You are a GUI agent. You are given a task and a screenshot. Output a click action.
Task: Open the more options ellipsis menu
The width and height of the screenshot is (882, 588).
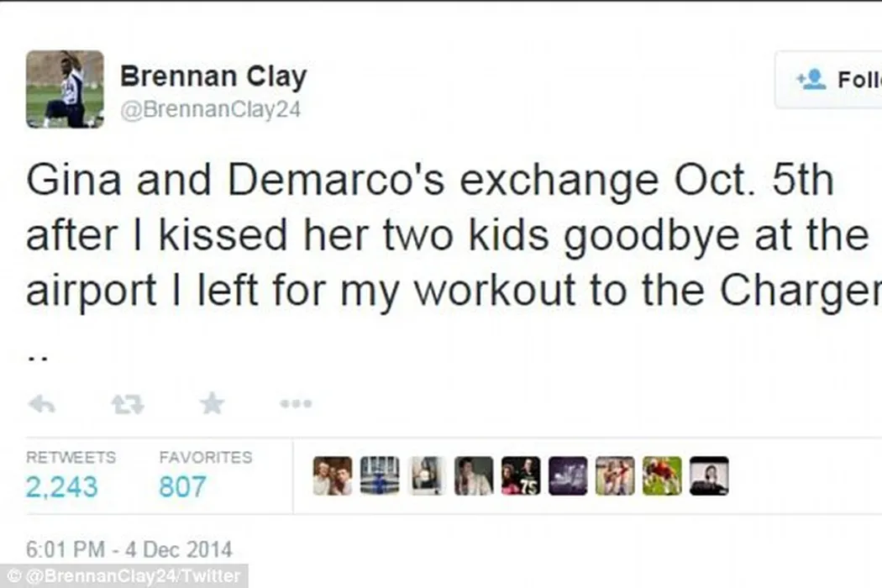296,405
